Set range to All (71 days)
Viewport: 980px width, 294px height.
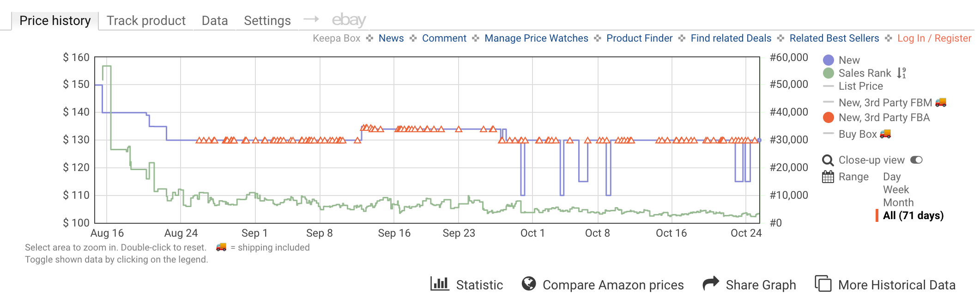pyautogui.click(x=913, y=215)
